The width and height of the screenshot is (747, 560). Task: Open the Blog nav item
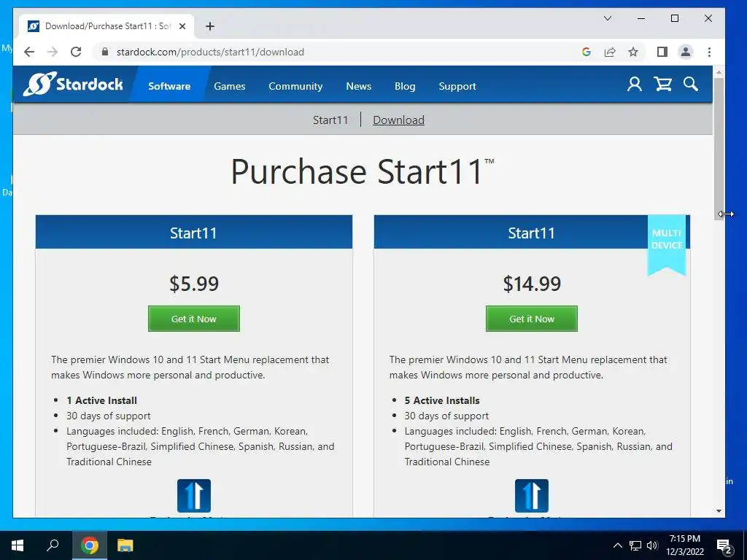[x=405, y=86]
